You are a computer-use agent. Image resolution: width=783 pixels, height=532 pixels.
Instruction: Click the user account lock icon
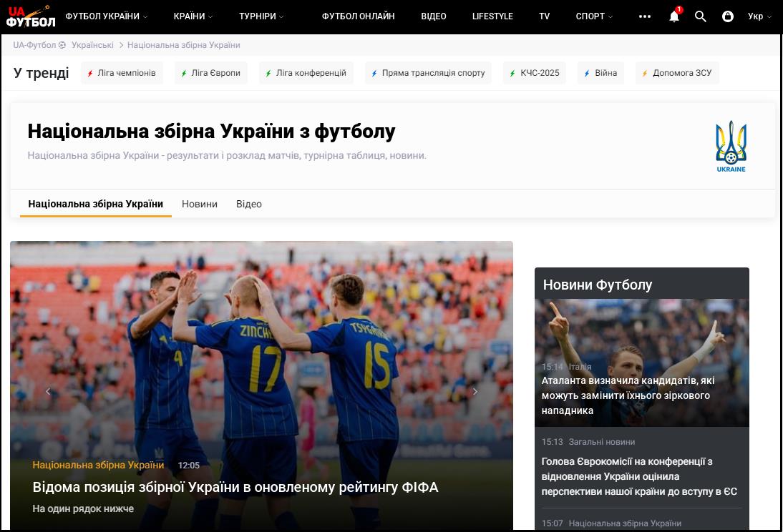(x=728, y=16)
